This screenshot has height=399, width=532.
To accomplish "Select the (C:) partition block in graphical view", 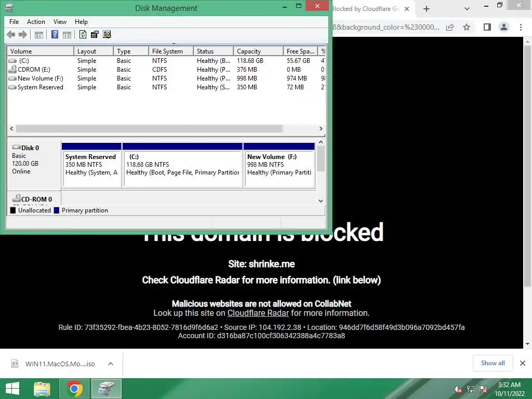I will coord(182,165).
